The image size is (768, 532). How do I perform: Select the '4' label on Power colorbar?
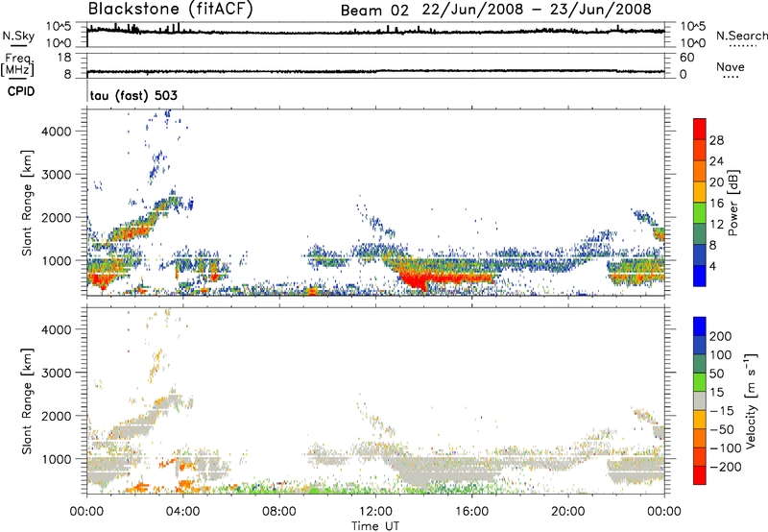click(712, 266)
